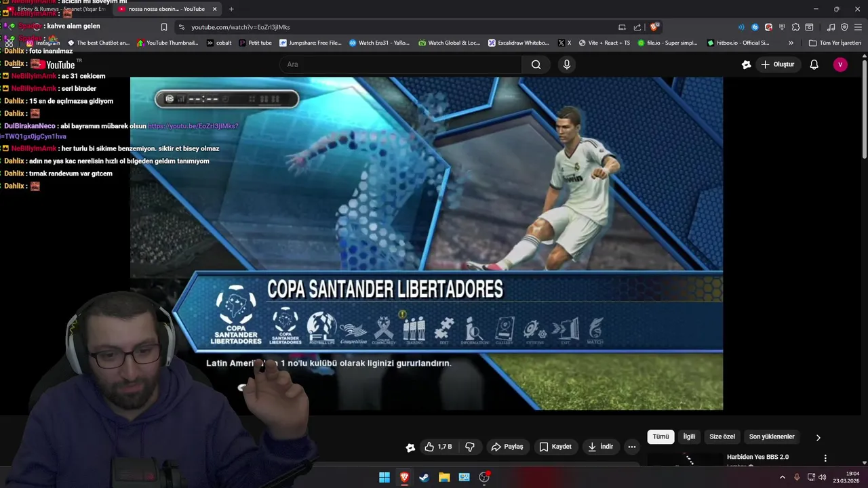The width and height of the screenshot is (868, 488).
Task: Open the file.io bookmark
Action: 667,43
